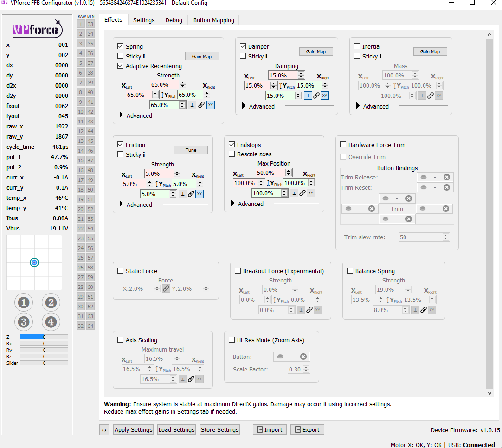
Task: Click the Export button
Action: (307, 430)
